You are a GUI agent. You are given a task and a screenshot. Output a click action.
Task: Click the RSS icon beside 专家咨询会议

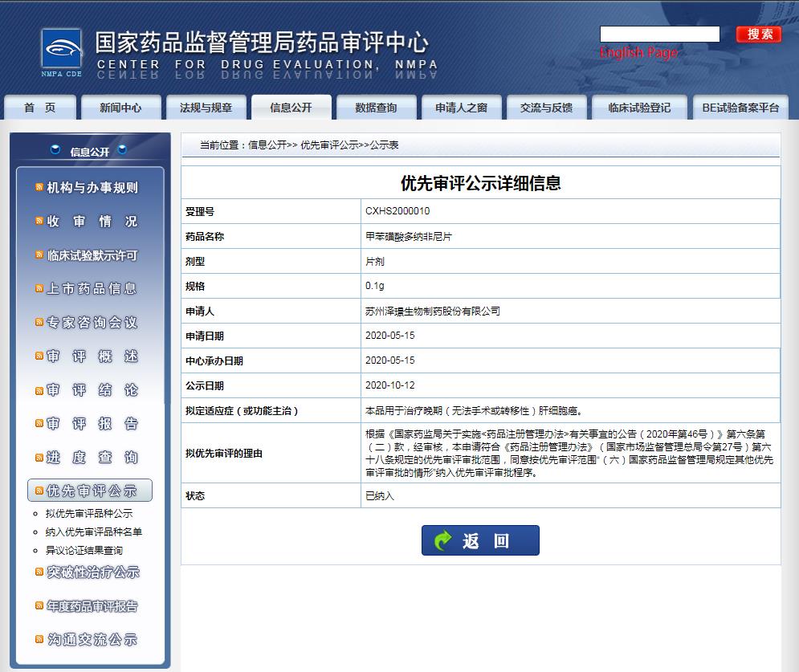(x=39, y=322)
